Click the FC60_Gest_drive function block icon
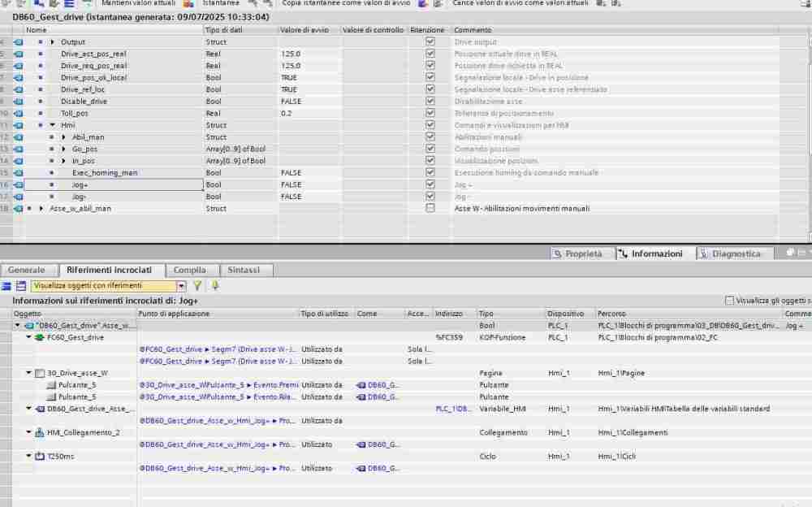812x507 pixels. click(x=41, y=337)
